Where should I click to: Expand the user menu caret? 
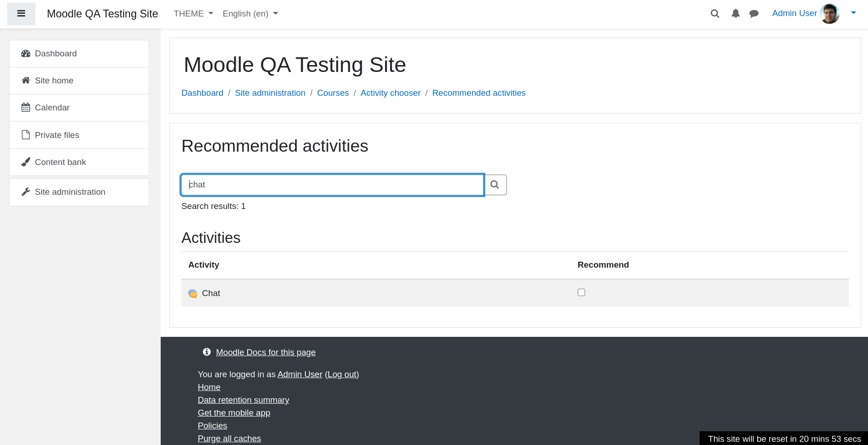pos(853,13)
